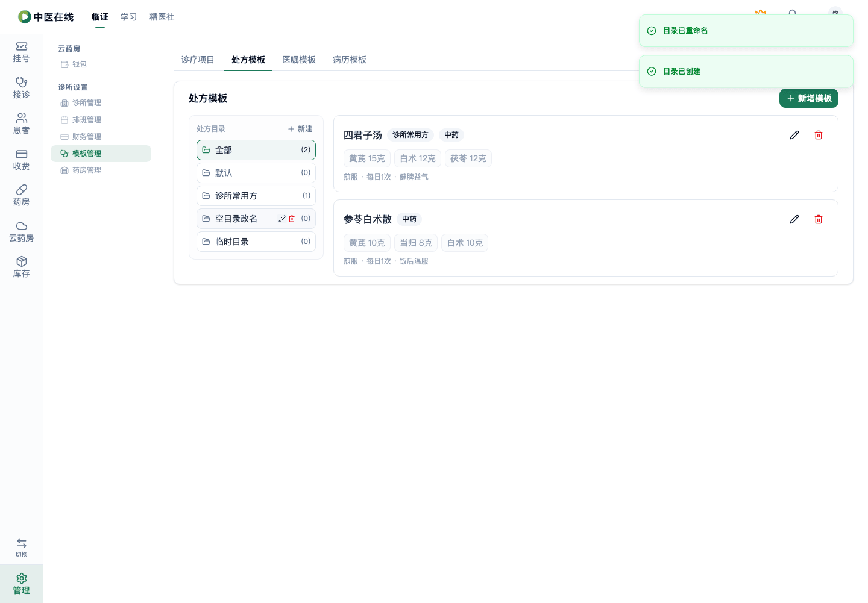
Task: Open the 药房 pharmacy sidebar icon
Action: point(21,196)
